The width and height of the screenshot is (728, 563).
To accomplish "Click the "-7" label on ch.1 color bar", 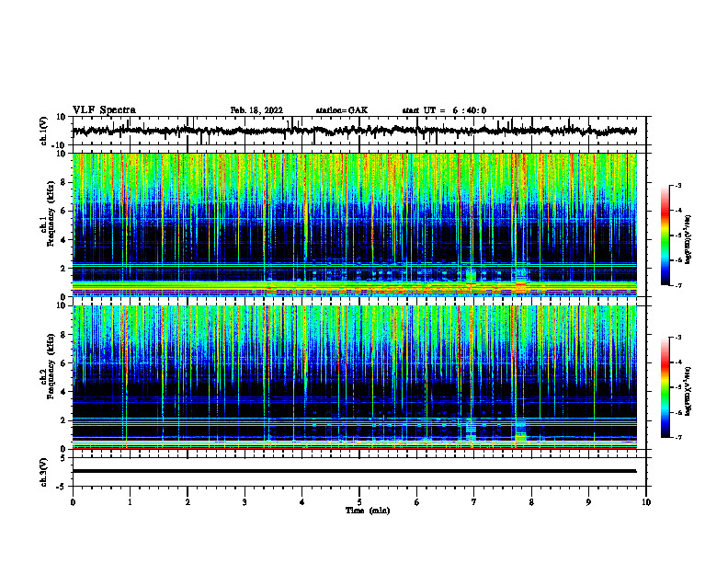I will tap(677, 285).
